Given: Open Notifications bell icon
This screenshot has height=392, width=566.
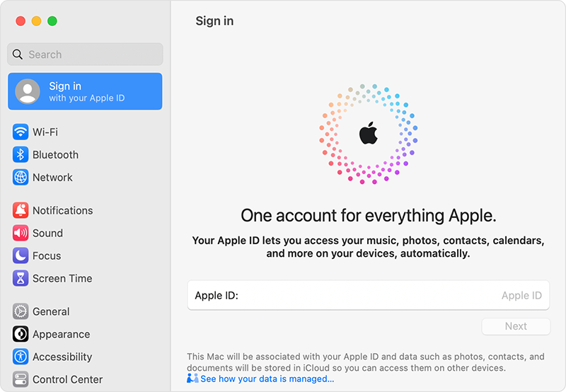Looking at the screenshot, I should pyautogui.click(x=21, y=210).
